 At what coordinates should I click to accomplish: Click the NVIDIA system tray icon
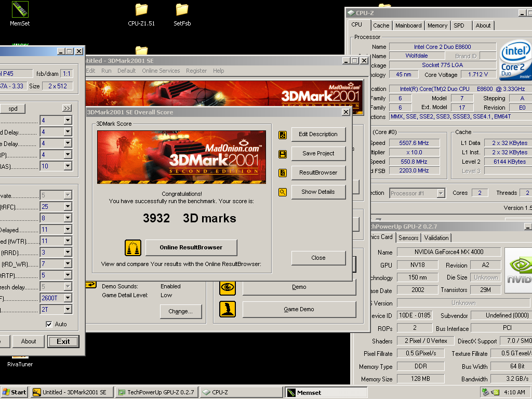[x=495, y=393]
